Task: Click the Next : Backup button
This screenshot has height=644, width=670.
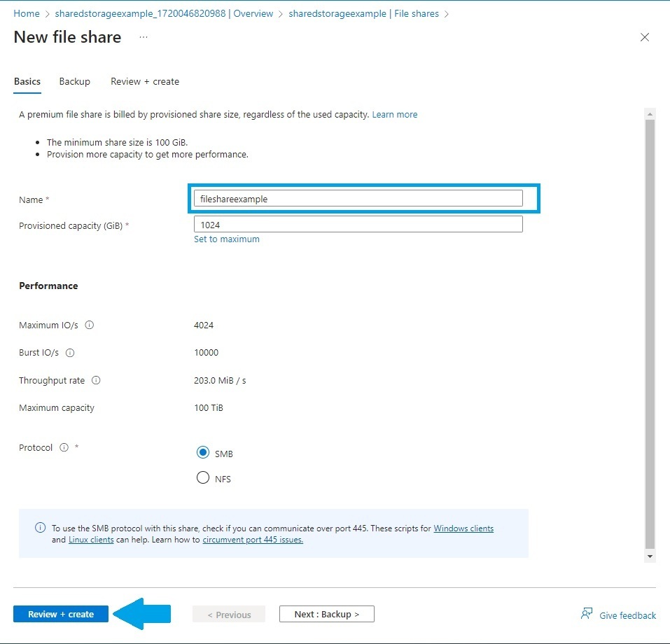Action: coord(326,613)
